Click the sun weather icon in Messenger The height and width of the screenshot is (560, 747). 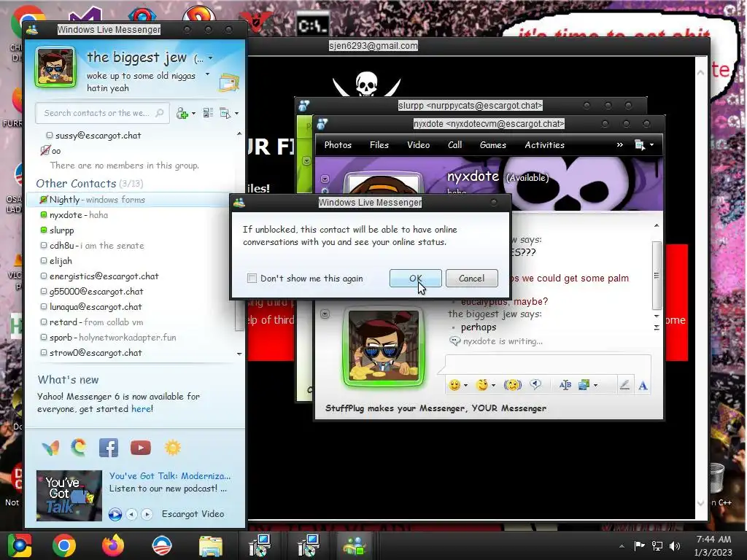coord(173,448)
